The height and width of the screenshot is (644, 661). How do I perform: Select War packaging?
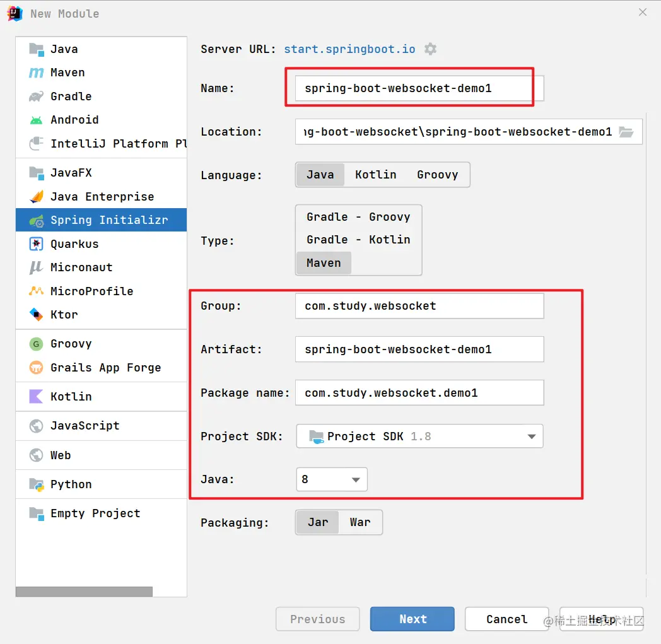click(360, 523)
